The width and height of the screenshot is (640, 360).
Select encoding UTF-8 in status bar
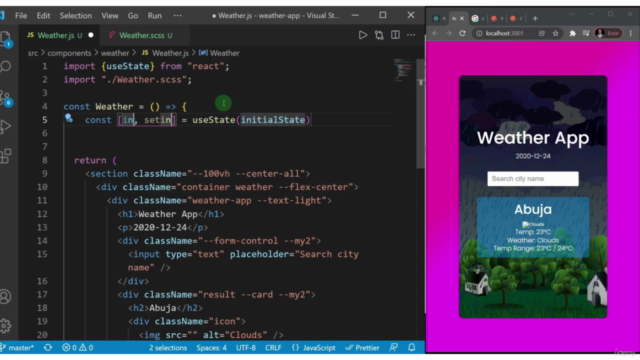coord(246,348)
